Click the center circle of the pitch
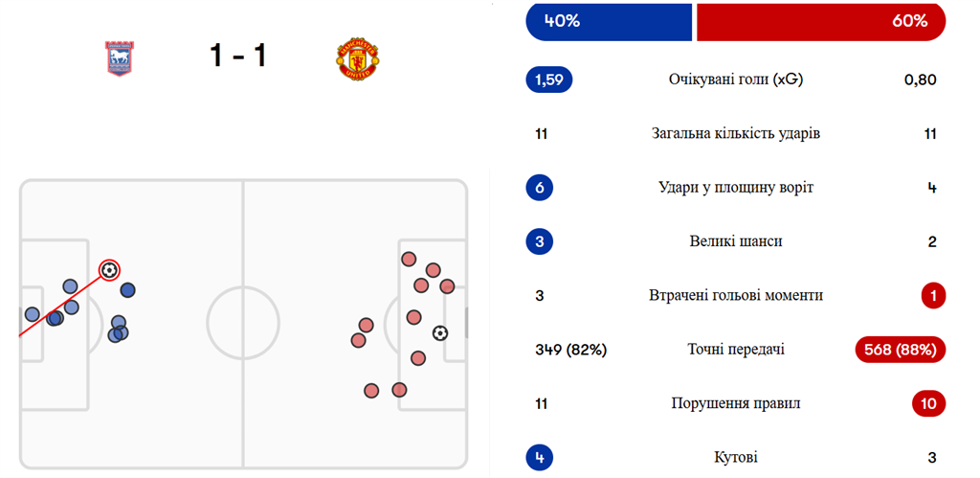Image resolution: width=980 pixels, height=478 pixels. coord(243,324)
